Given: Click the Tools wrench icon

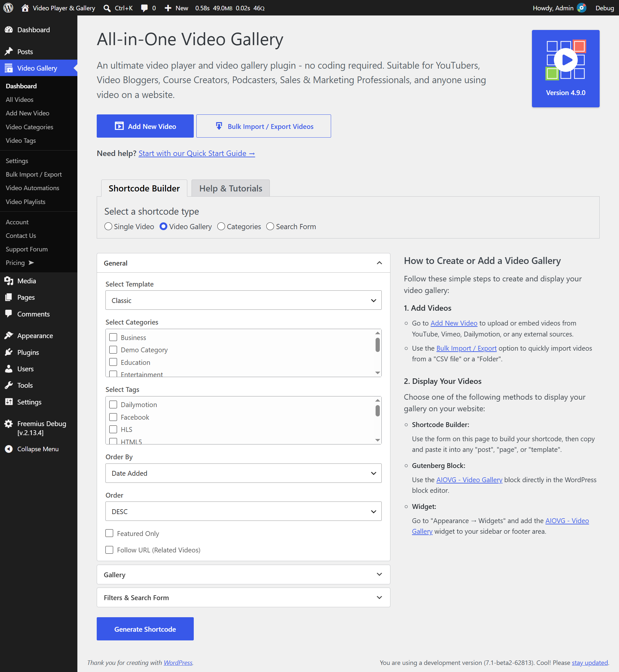Looking at the screenshot, I should click(9, 385).
